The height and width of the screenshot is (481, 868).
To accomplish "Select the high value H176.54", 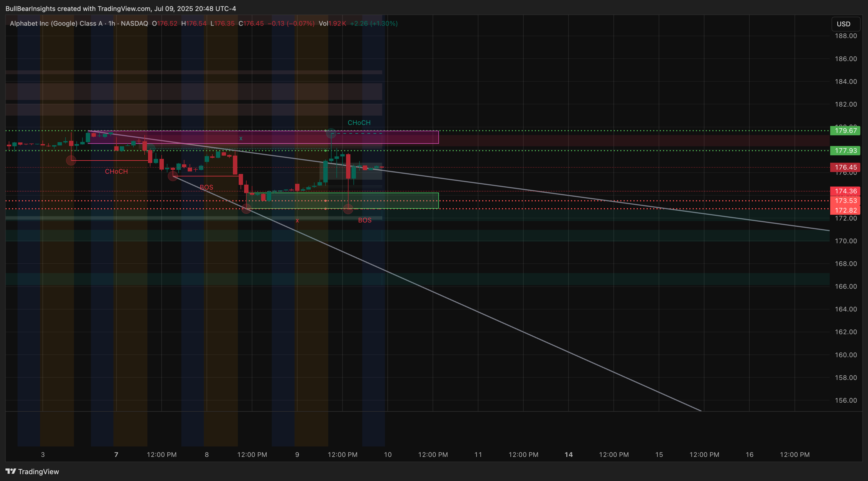I will tap(194, 24).
